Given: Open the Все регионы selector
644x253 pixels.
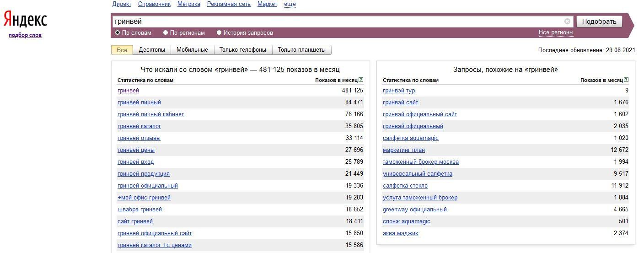Looking at the screenshot, I should coord(556,32).
